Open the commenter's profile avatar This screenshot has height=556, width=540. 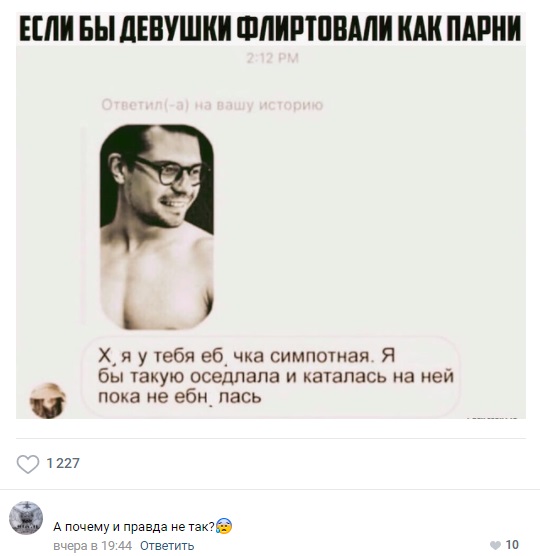pos(26,518)
